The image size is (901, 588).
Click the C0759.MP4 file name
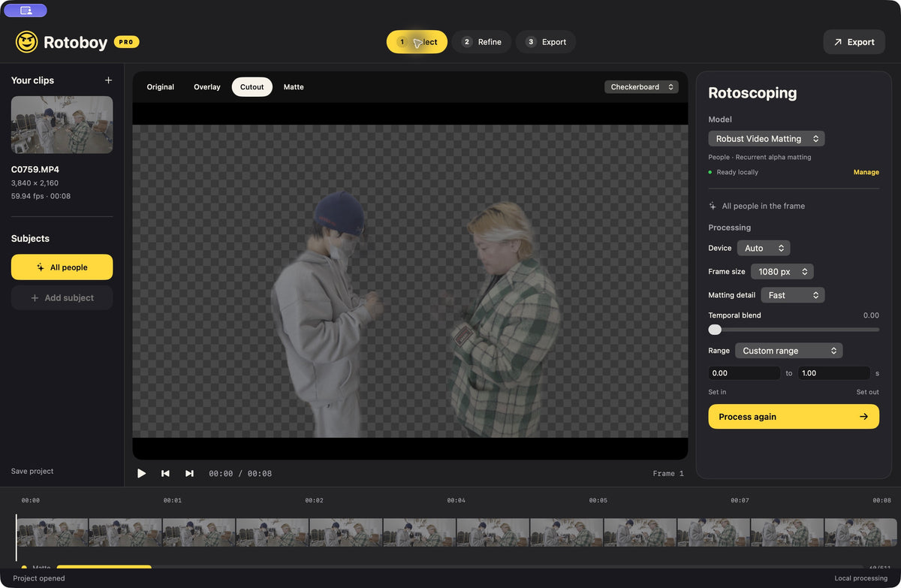coord(36,170)
